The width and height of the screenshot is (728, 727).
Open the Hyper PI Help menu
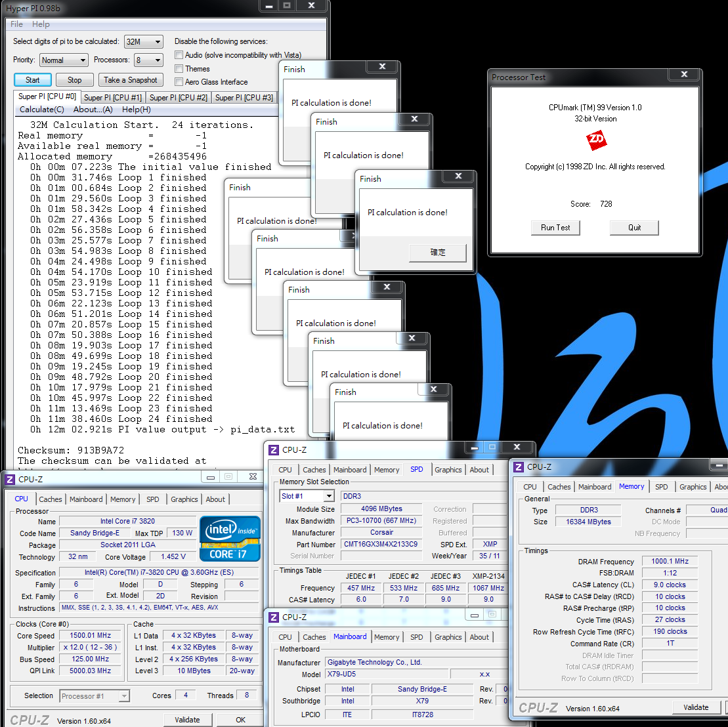coord(41,24)
